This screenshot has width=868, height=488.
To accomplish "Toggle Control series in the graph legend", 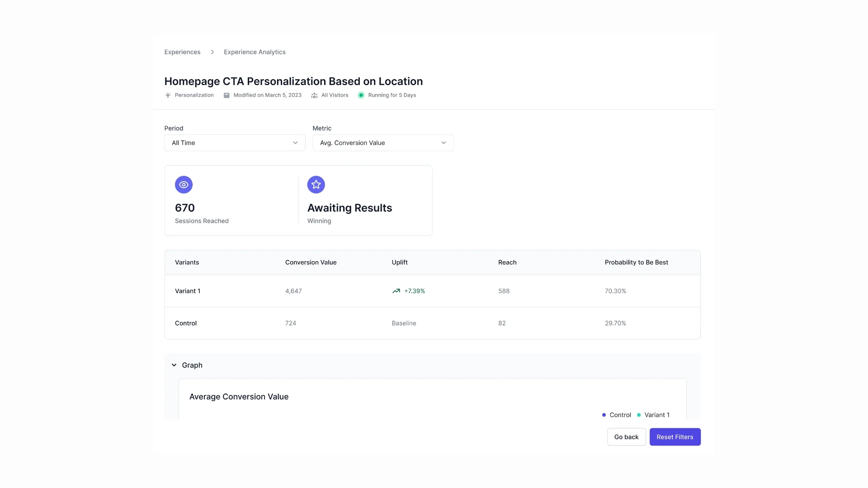I will pos(617,415).
